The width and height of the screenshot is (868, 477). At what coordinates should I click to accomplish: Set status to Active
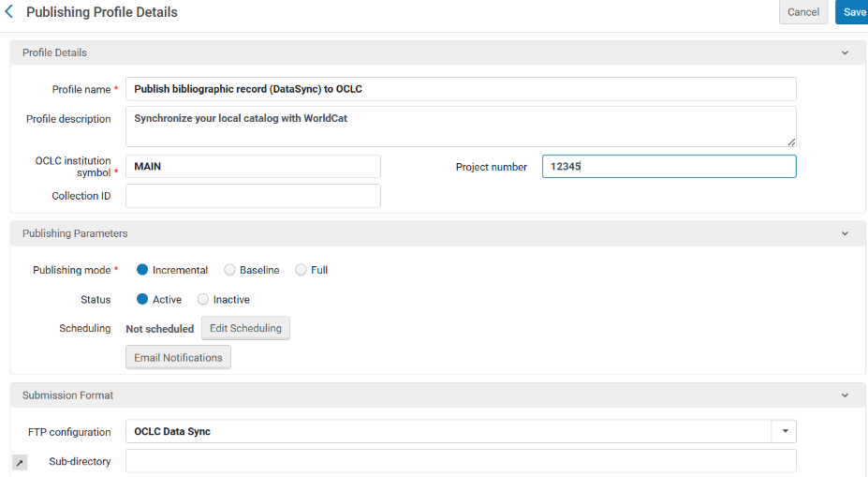coord(143,300)
